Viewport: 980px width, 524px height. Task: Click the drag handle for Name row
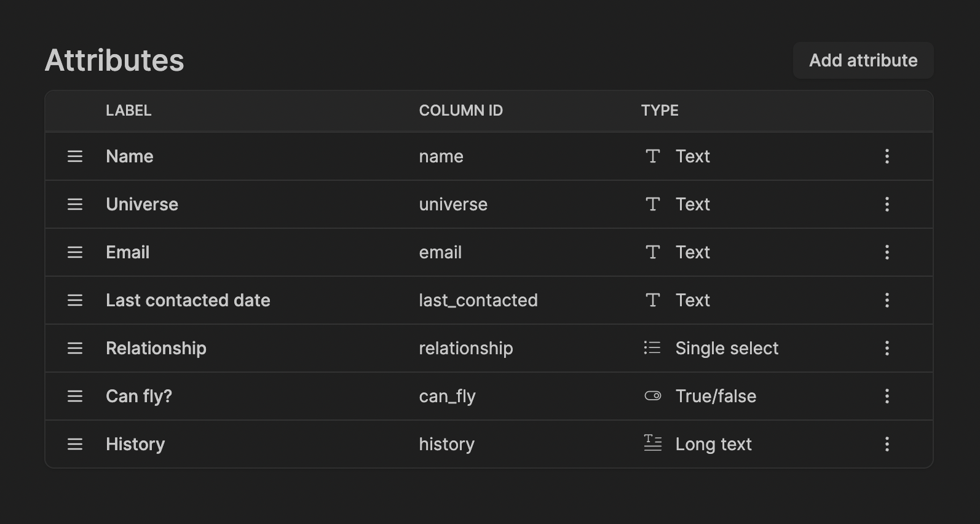(x=75, y=156)
